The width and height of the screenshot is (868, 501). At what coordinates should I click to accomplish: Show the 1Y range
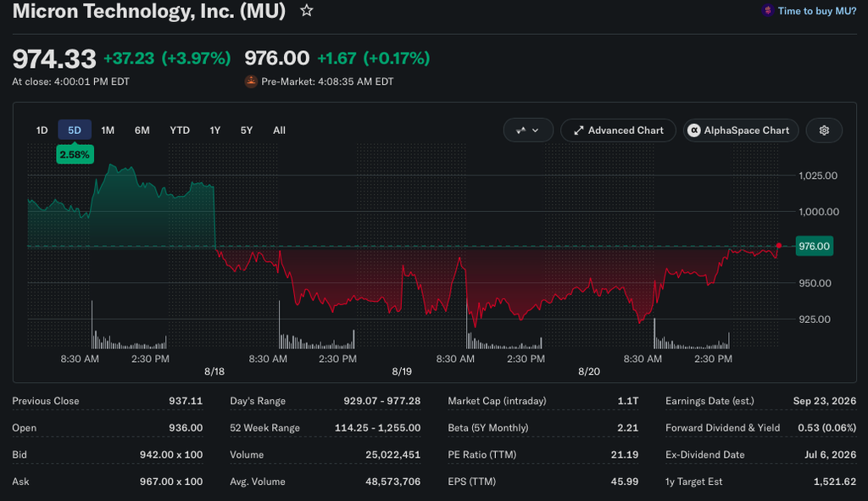point(215,130)
